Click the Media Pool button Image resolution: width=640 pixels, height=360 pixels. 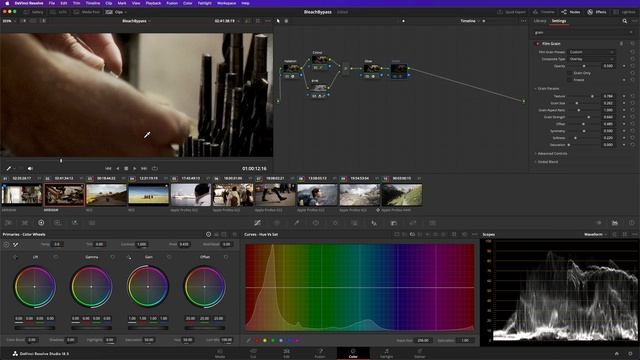point(86,12)
